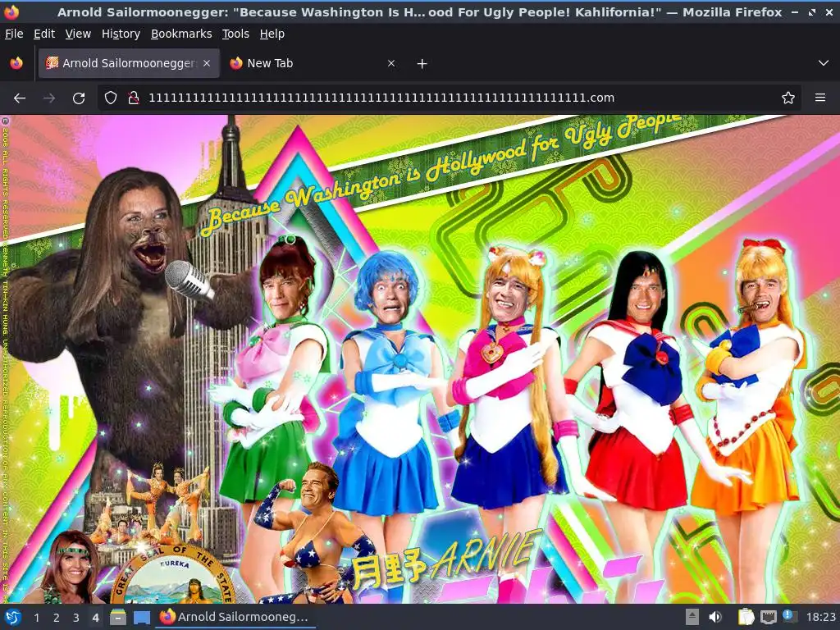Switch to workspace 1
840x630 pixels.
pos(36,618)
